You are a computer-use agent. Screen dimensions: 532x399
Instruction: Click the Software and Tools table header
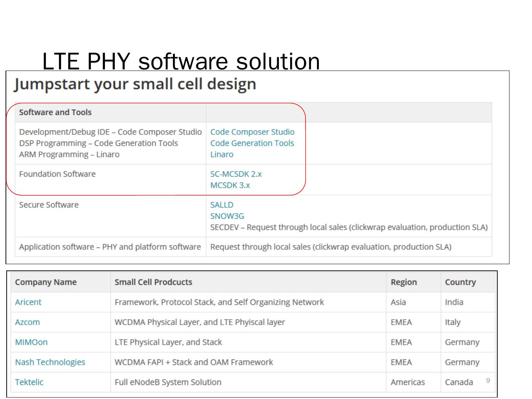tap(55, 112)
